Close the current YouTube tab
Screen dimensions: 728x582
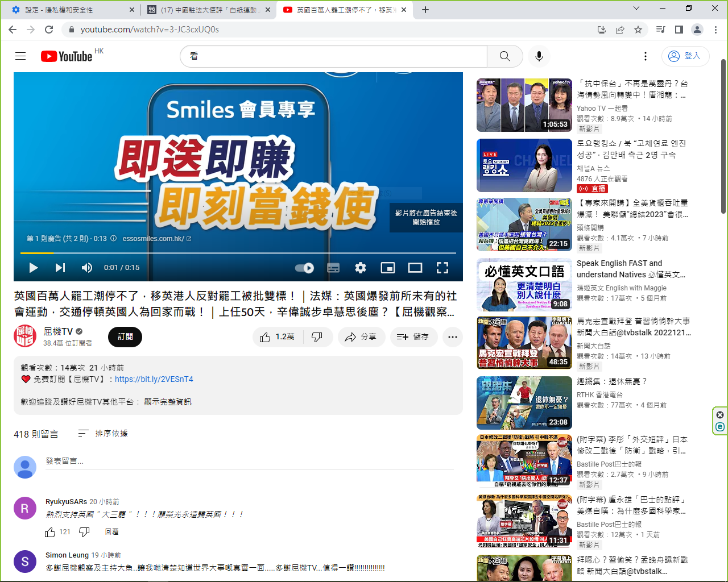pyautogui.click(x=404, y=10)
